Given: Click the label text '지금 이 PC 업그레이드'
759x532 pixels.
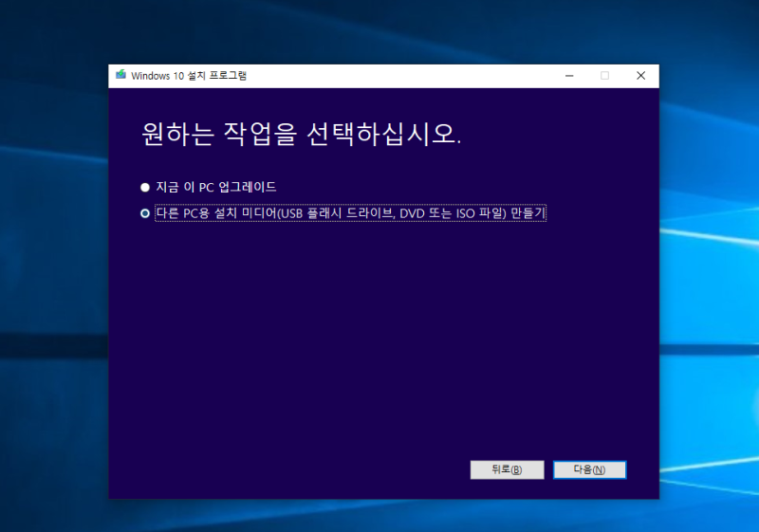Looking at the screenshot, I should pyautogui.click(x=216, y=187).
